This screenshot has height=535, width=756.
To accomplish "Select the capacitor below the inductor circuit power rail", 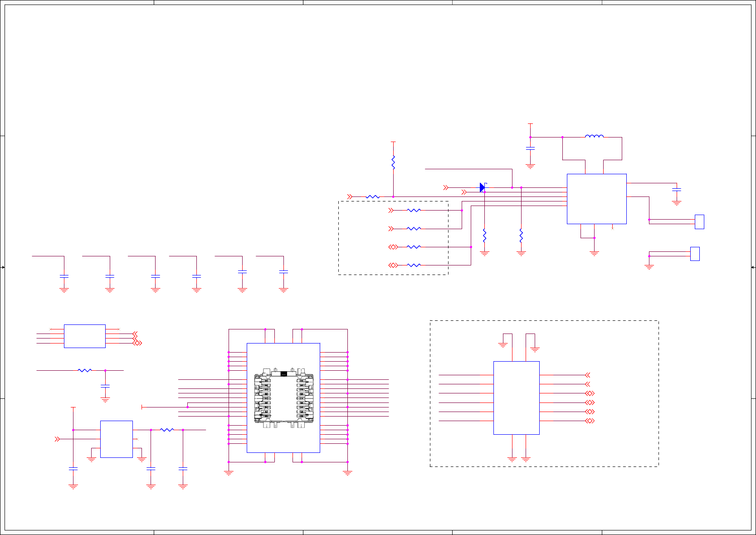I will pos(530,148).
